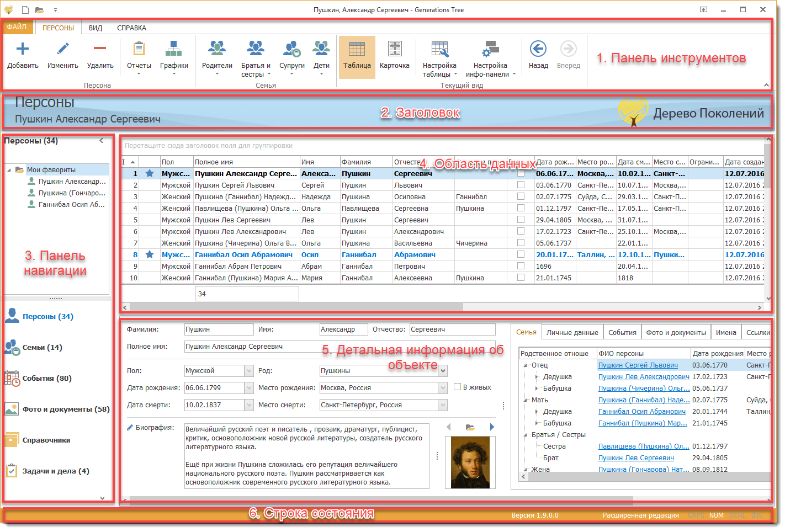Follow the Ганнибал Осип Абрамович link
The height and width of the screenshot is (532, 785).
(642, 412)
